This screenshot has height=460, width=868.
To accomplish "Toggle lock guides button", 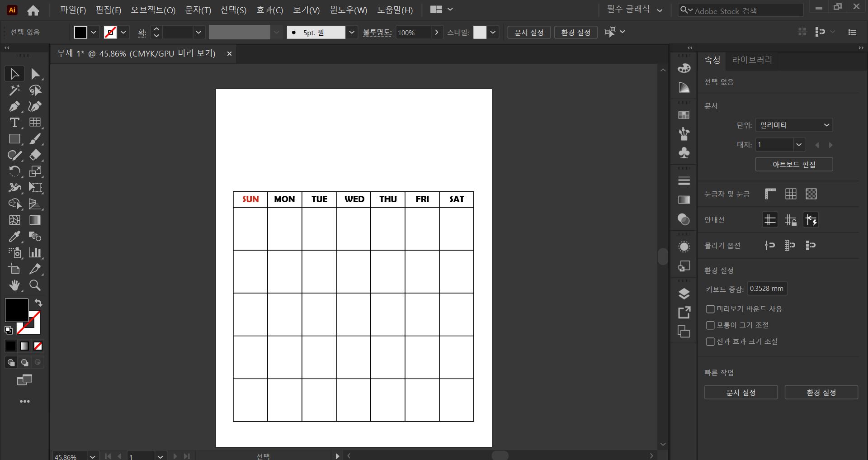I will click(x=791, y=220).
